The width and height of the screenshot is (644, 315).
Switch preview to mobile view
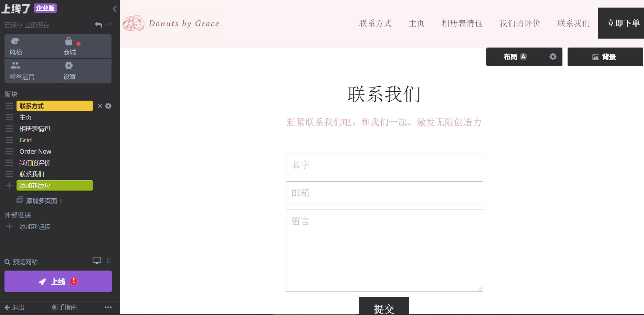coord(109,261)
